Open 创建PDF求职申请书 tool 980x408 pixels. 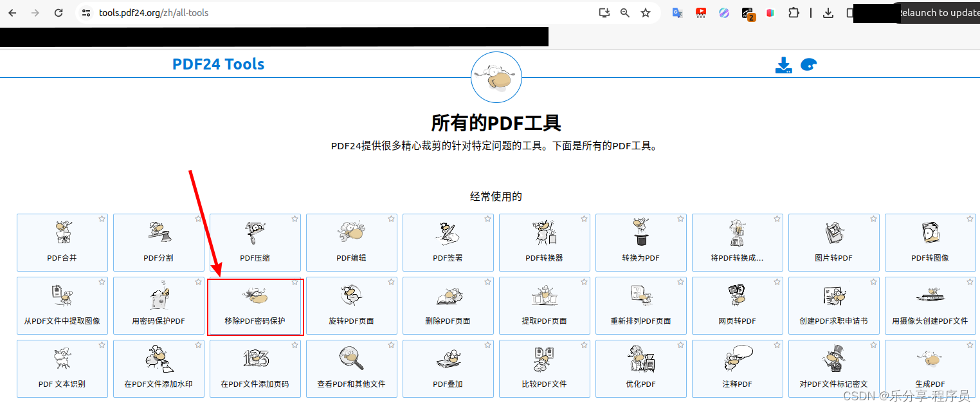pyautogui.click(x=833, y=306)
